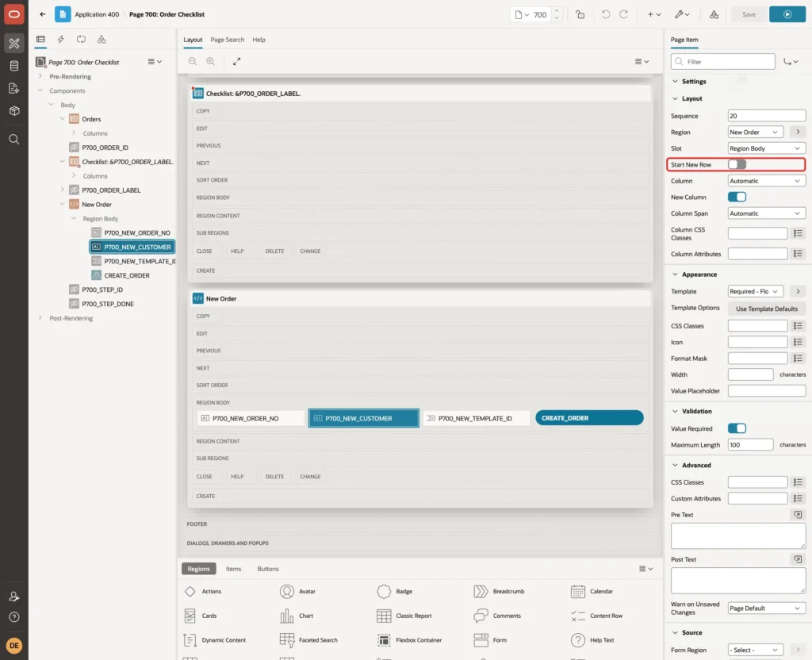Toggle the Start New Row switch
The width and height of the screenshot is (812, 660).
(x=737, y=165)
